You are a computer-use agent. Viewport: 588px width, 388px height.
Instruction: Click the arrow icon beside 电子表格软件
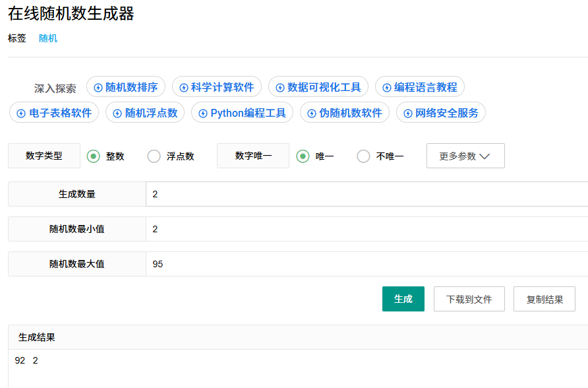[21, 113]
